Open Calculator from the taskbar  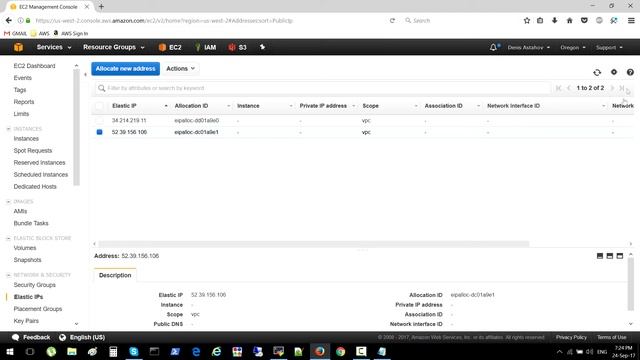click(113, 351)
